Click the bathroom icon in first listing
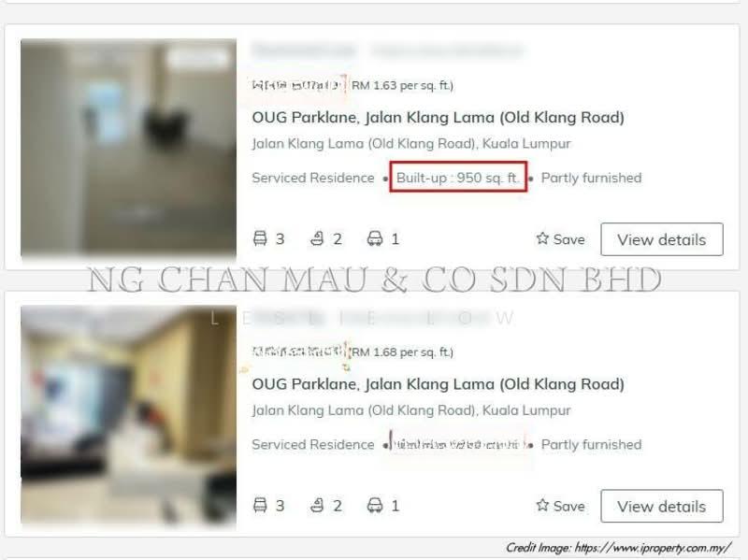The height and width of the screenshot is (560, 748). (x=317, y=238)
